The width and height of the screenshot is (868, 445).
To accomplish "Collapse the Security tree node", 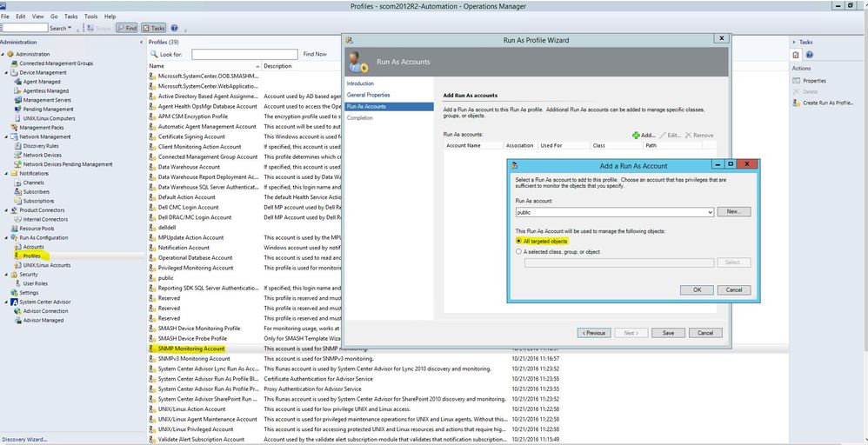I will click(6, 275).
